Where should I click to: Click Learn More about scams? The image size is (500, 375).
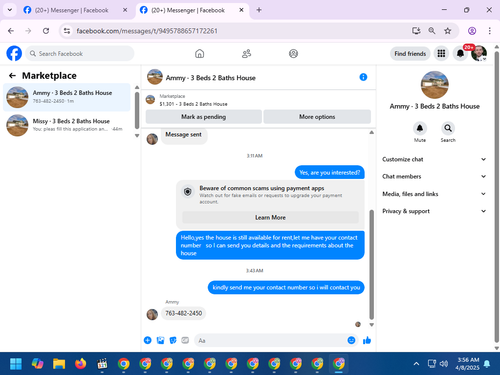pos(270,217)
